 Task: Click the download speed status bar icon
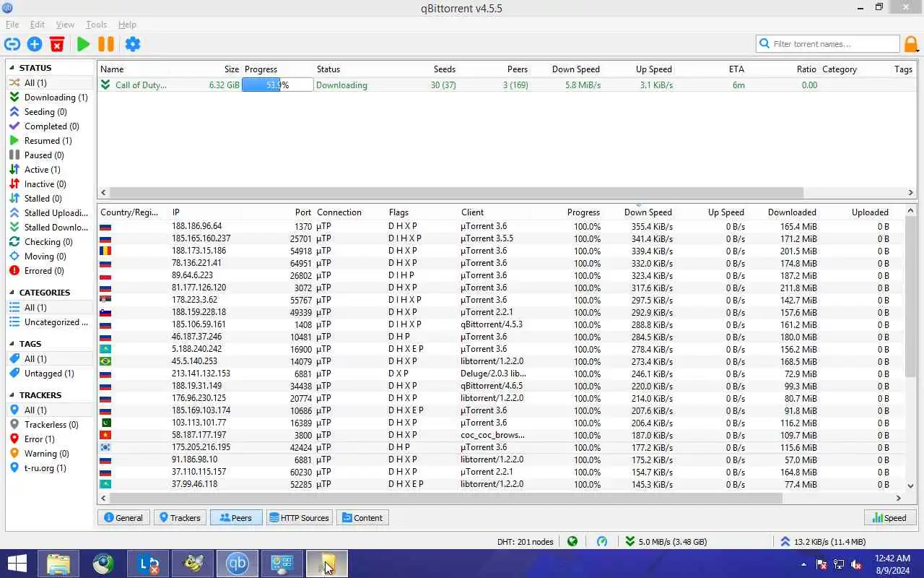click(x=630, y=541)
